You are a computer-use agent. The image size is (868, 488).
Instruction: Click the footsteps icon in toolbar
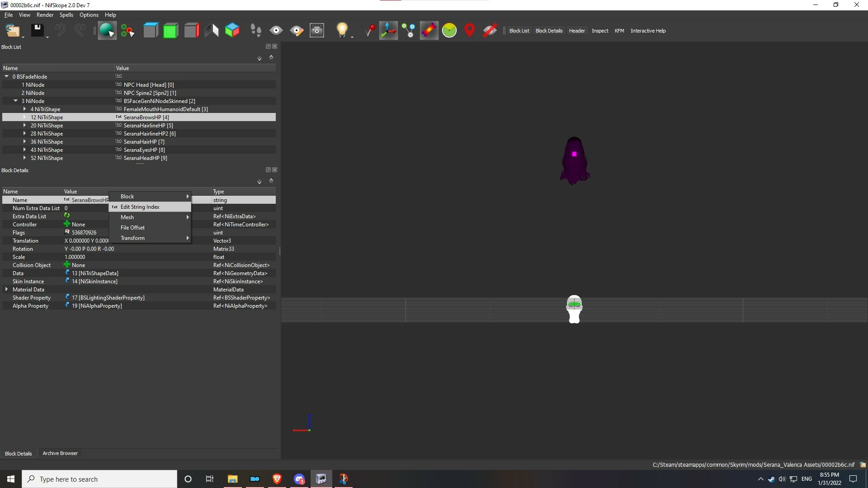256,31
